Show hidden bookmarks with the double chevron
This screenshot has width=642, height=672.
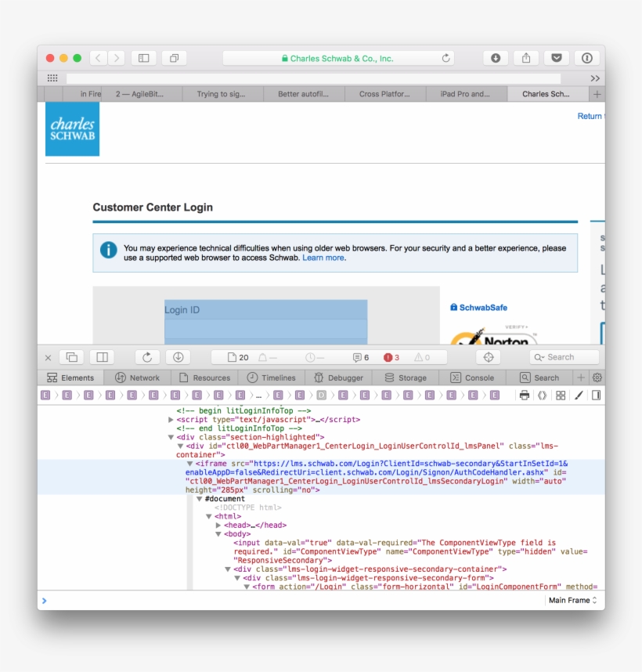[595, 78]
